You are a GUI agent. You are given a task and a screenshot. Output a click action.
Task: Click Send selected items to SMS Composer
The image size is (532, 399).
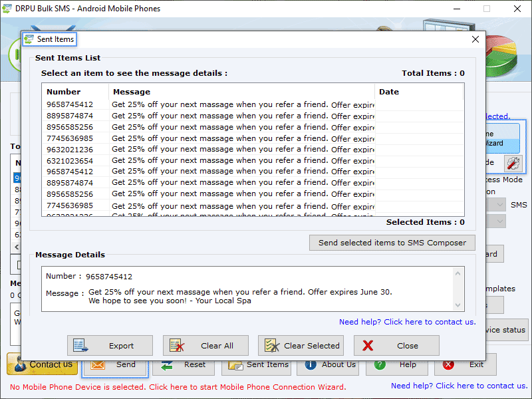click(x=392, y=243)
